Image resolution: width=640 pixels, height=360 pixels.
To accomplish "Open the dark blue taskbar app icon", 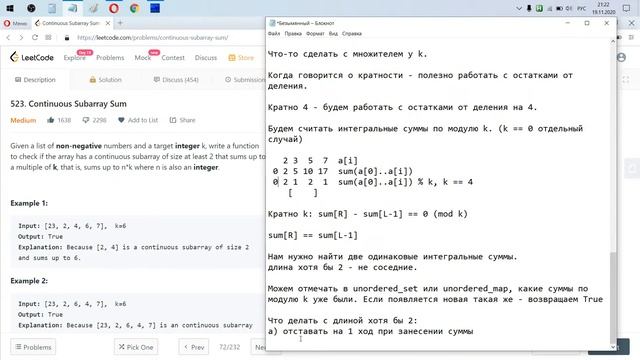I will [155, 8].
